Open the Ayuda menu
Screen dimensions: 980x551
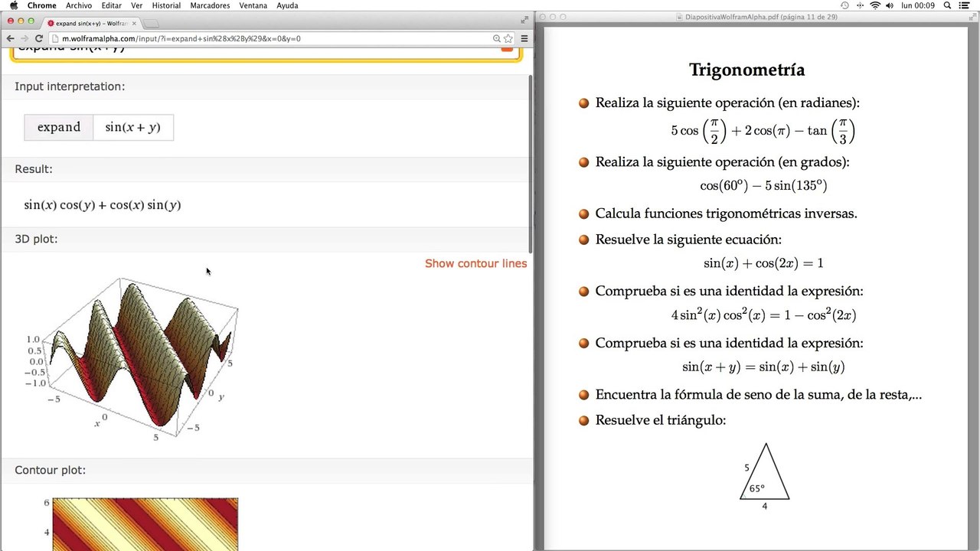click(287, 5)
